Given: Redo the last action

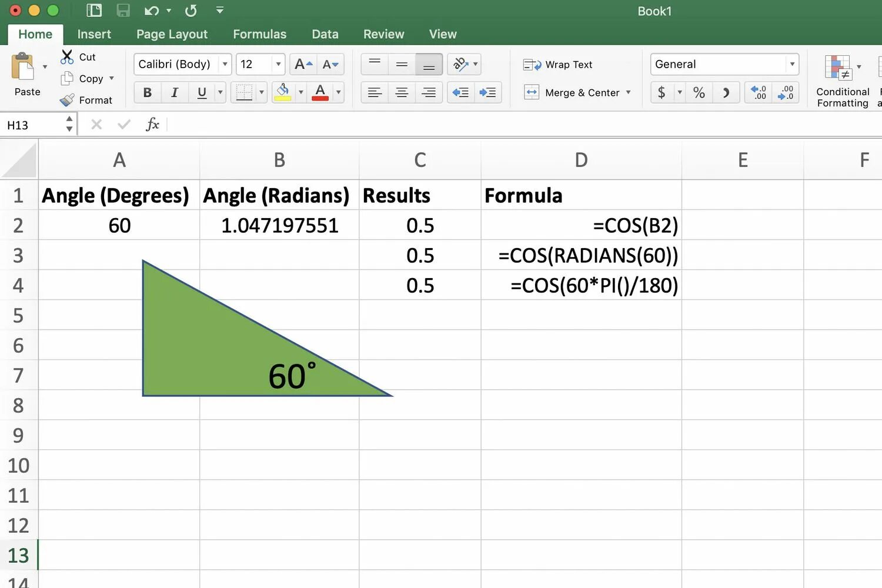Looking at the screenshot, I should pyautogui.click(x=191, y=11).
